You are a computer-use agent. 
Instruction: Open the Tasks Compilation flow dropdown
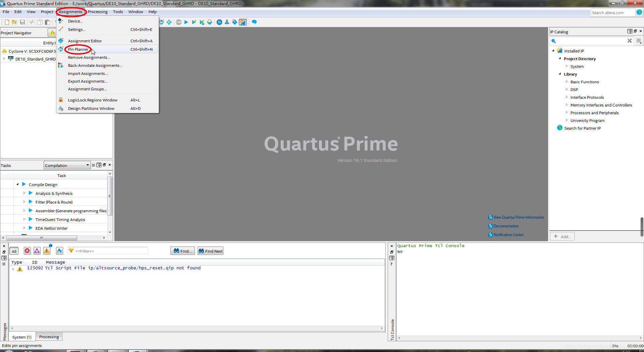coord(67,165)
